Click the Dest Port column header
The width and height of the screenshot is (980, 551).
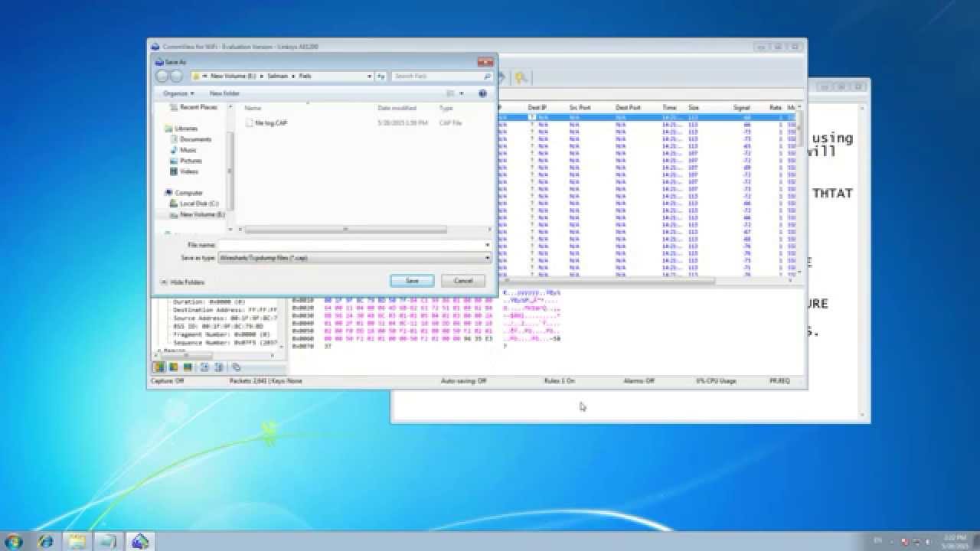click(628, 108)
